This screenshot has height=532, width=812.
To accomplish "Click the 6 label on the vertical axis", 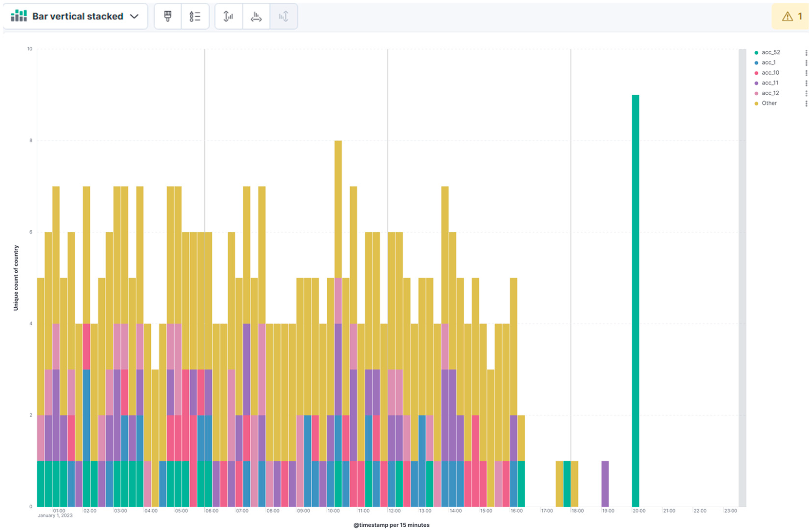I will 31,232.
